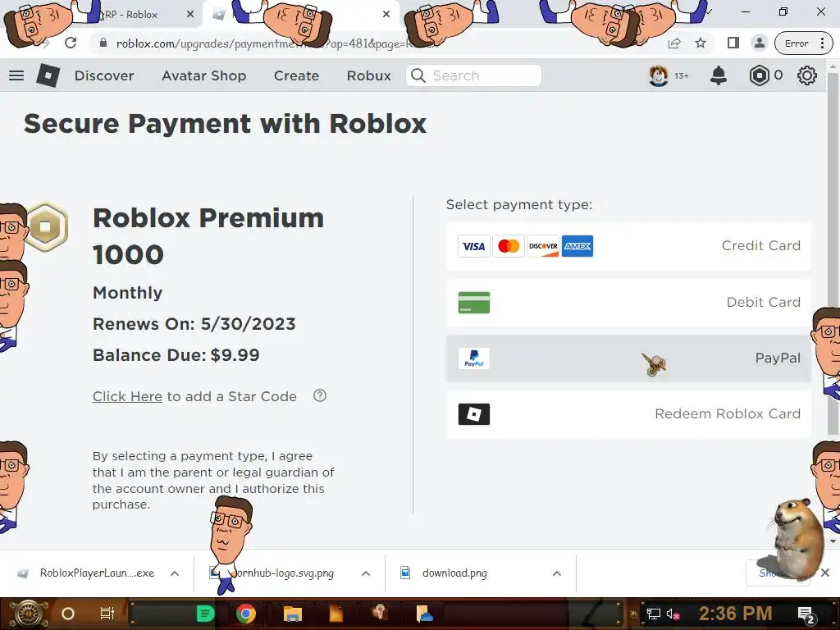Choose Redeem Roblox Card option
Screen dimensions: 840x630
628,414
